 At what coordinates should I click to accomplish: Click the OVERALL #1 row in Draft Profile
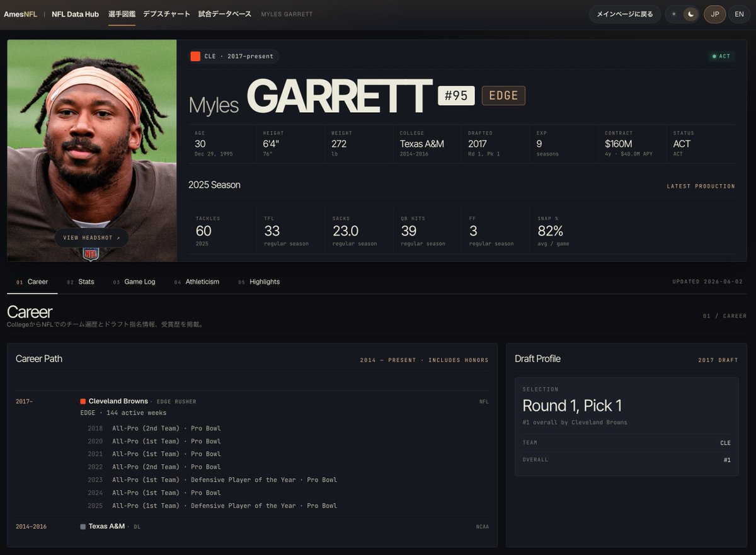tap(627, 460)
